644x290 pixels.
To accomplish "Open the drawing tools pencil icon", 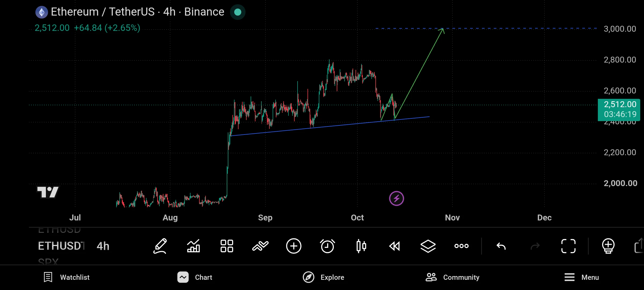I will [x=160, y=246].
